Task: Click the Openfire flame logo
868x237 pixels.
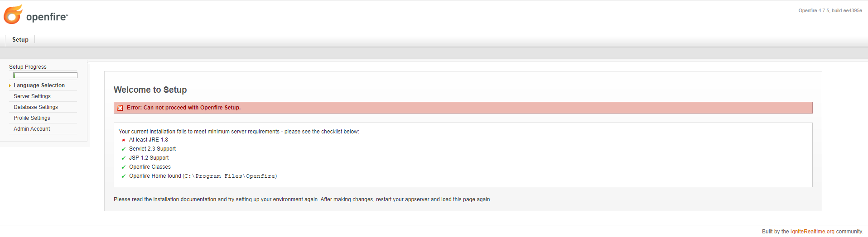Action: pos(13,14)
